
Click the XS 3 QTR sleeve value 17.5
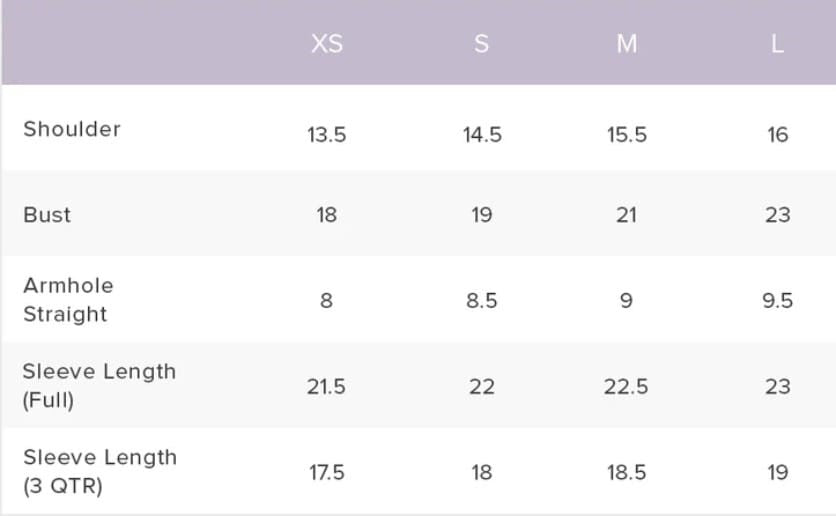326,473
